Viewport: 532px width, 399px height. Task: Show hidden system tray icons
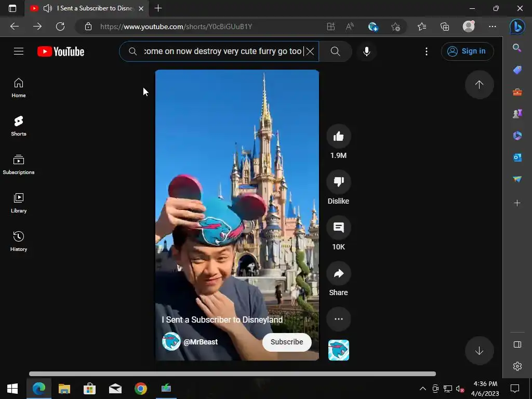tap(423, 389)
